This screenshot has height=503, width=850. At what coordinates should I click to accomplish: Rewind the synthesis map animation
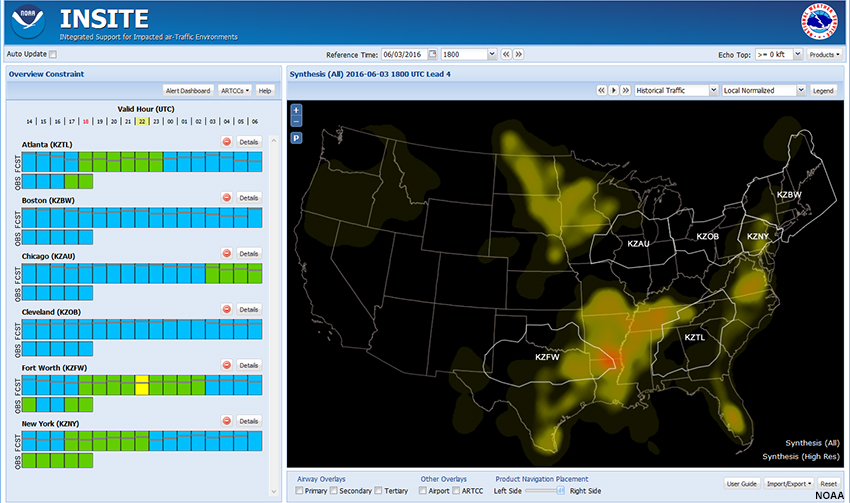point(601,91)
